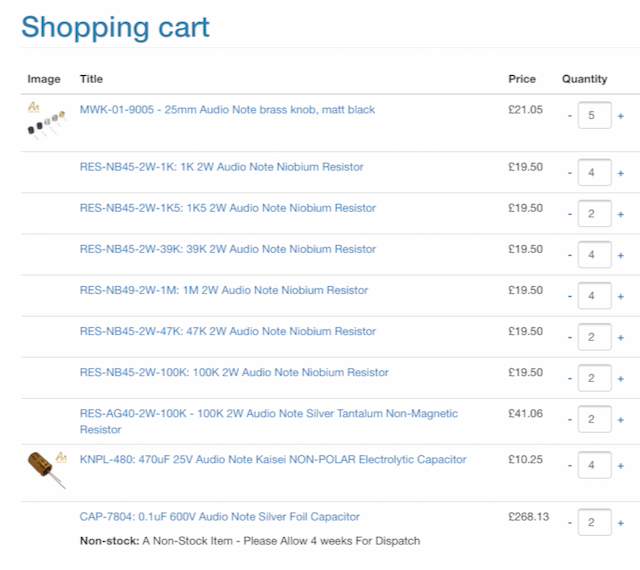Open RES-NB49-2W-1M resistor product link
This screenshot has height=570, width=640.
click(x=224, y=290)
